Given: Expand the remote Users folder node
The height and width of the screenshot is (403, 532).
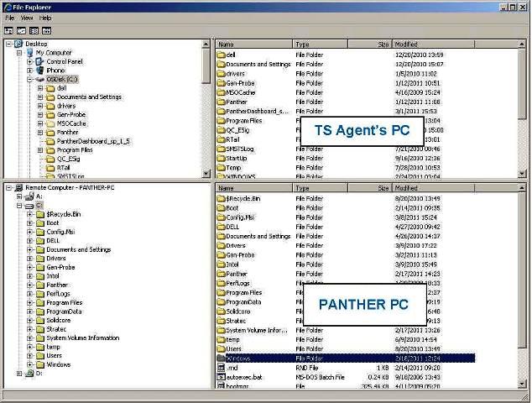Looking at the screenshot, I should [x=29, y=355].
